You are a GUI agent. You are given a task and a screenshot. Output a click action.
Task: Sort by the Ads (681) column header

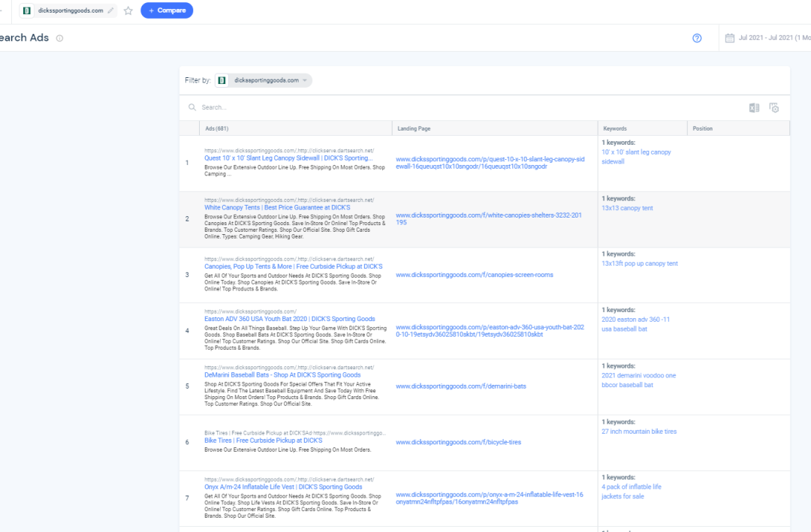[x=217, y=128]
